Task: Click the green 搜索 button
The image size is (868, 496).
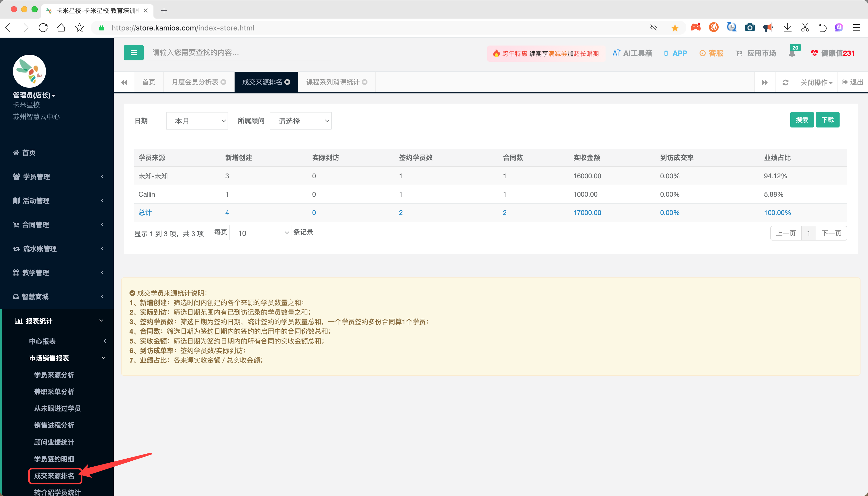Action: pos(802,120)
